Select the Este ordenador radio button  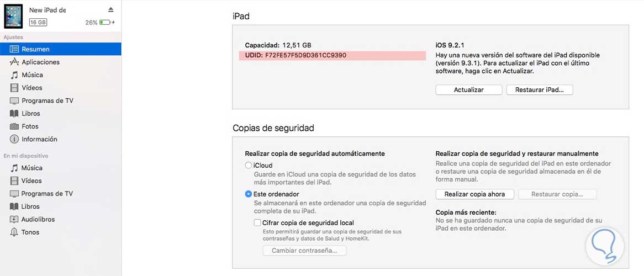[x=249, y=194]
